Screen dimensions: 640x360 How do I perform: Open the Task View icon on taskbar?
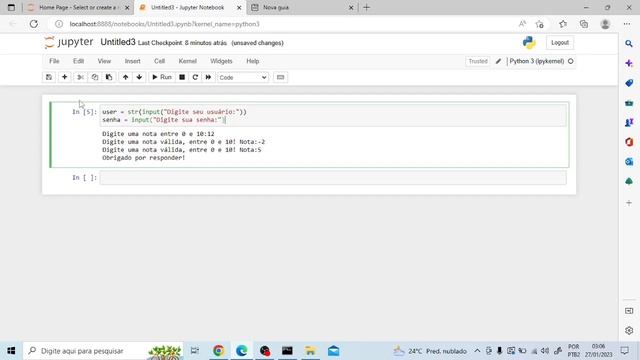(195, 351)
